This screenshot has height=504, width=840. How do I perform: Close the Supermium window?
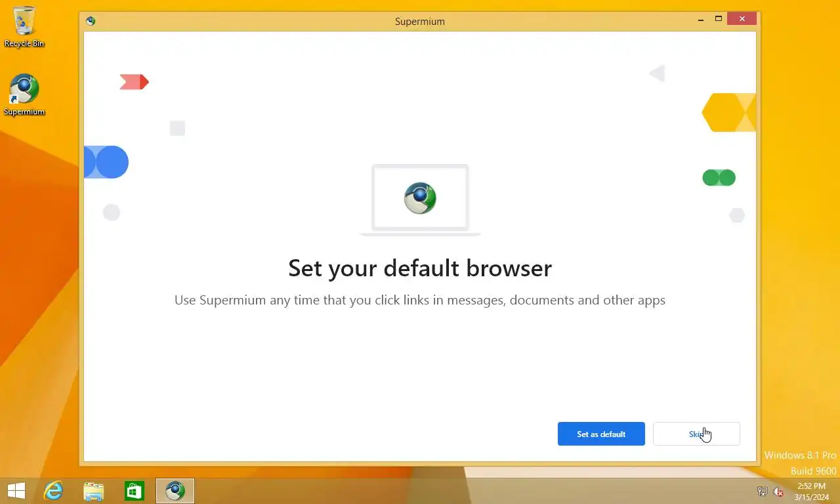(742, 19)
